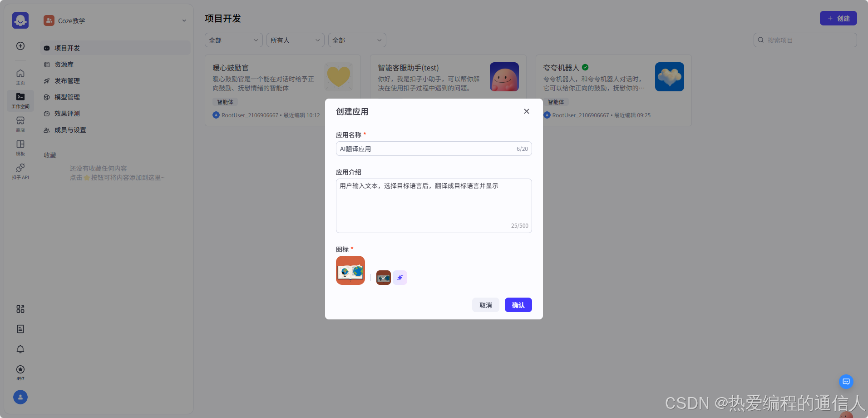Click the 智能体 tag on 夸夸机器人 card
This screenshot has height=418, width=868.
[556, 102]
